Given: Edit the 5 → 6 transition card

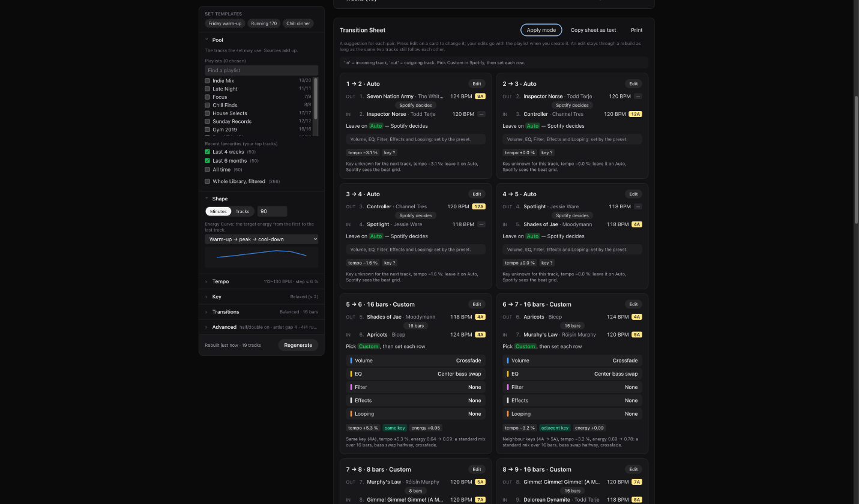Looking at the screenshot, I should click(477, 304).
